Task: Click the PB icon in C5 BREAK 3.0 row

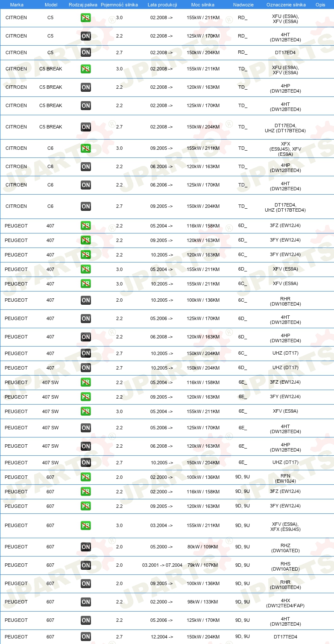Action: coord(86,69)
